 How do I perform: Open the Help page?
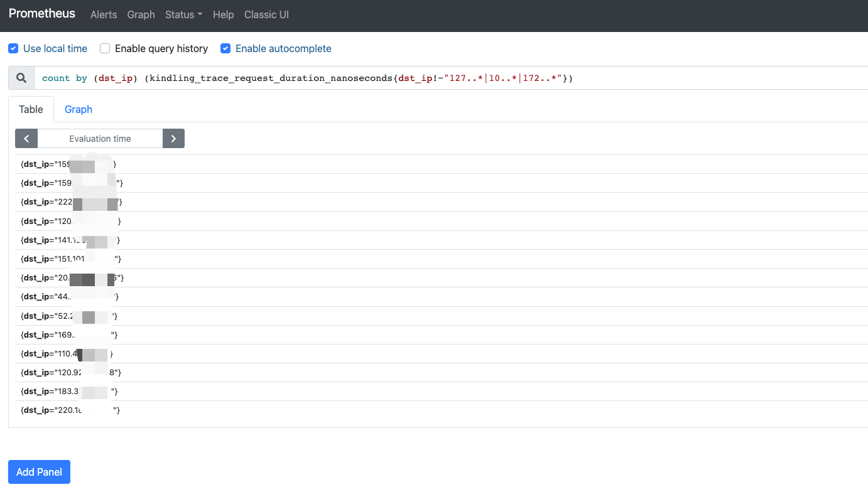pos(223,15)
